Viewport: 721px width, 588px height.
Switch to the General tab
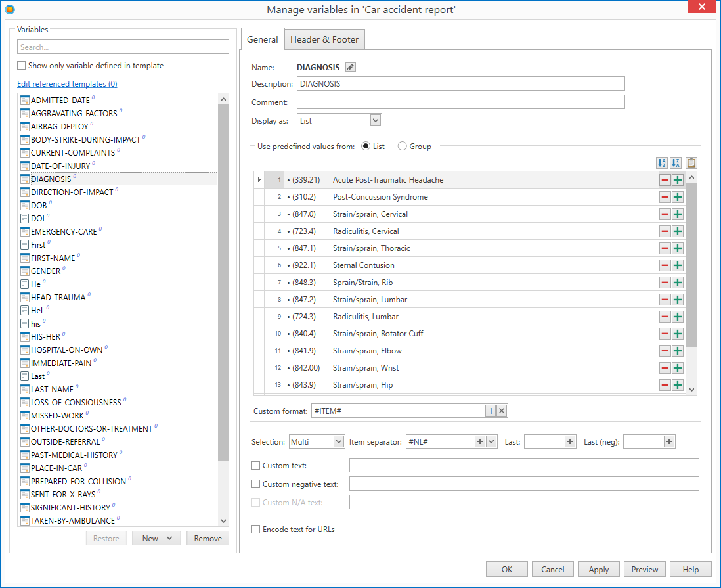(x=262, y=39)
